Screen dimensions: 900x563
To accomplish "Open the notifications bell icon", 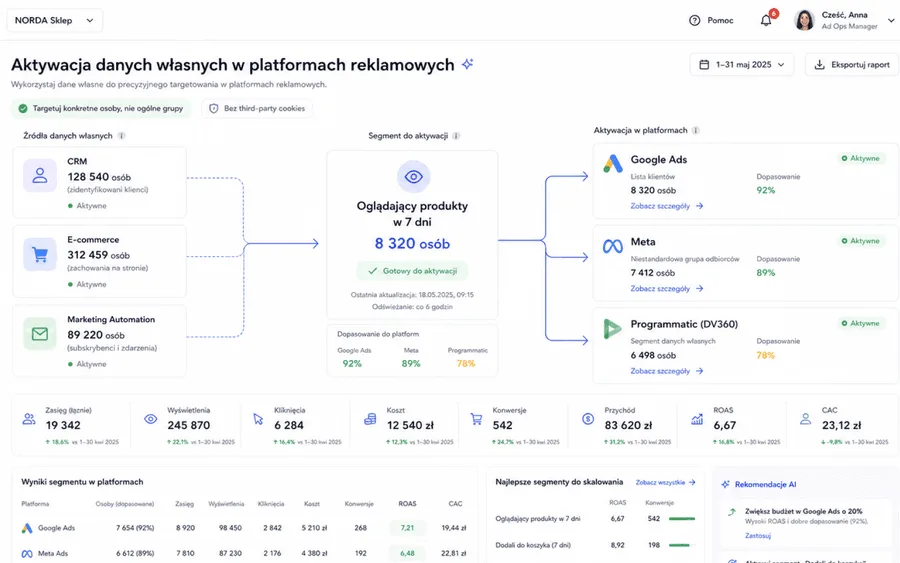I will click(x=766, y=21).
